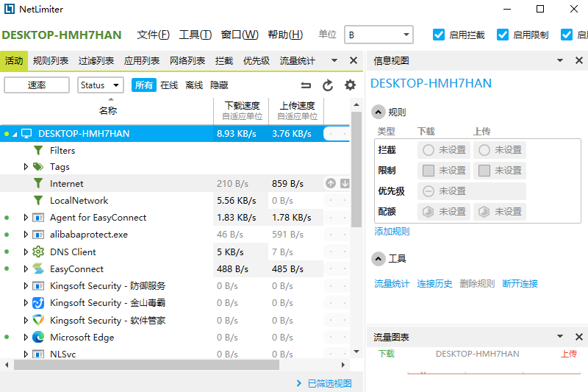The image size is (588, 392).
Task: Click the EasyConnect application icon
Action: point(38,269)
